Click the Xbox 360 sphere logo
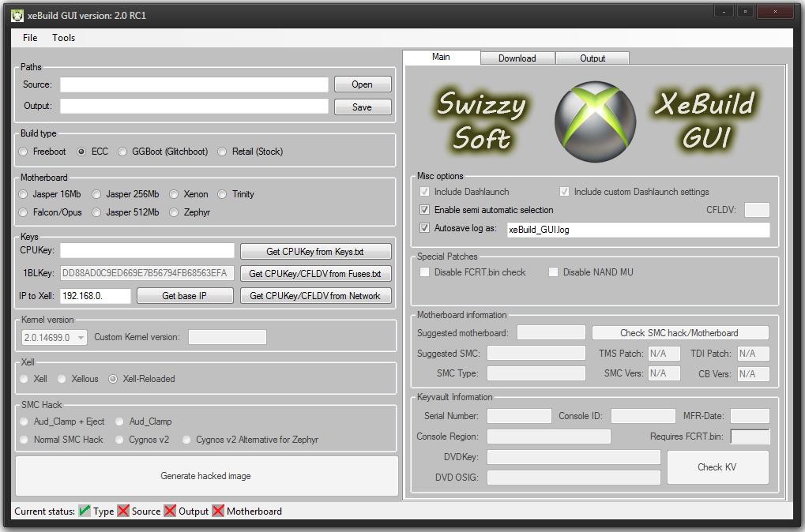This screenshot has height=532, width=805. [x=596, y=118]
